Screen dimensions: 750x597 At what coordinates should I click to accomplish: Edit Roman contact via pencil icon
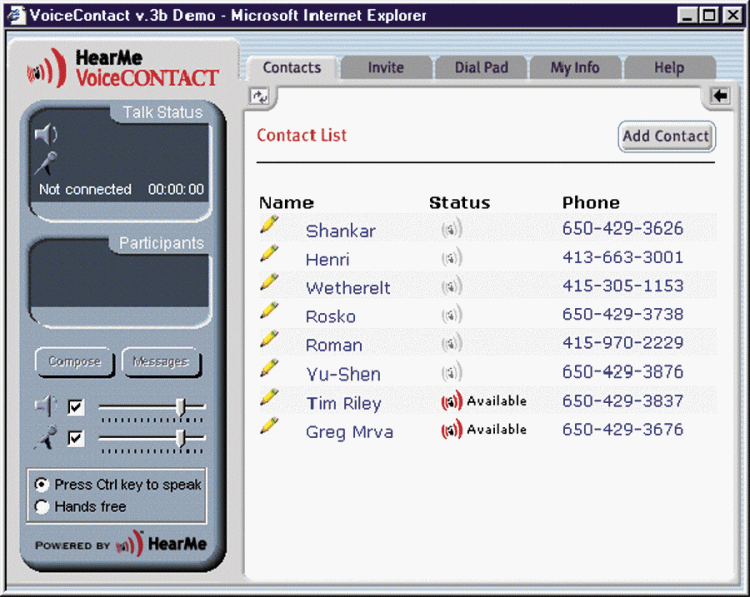[269, 338]
